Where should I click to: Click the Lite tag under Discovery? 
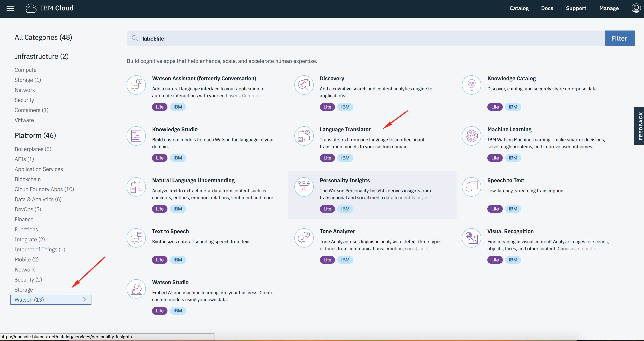(327, 107)
